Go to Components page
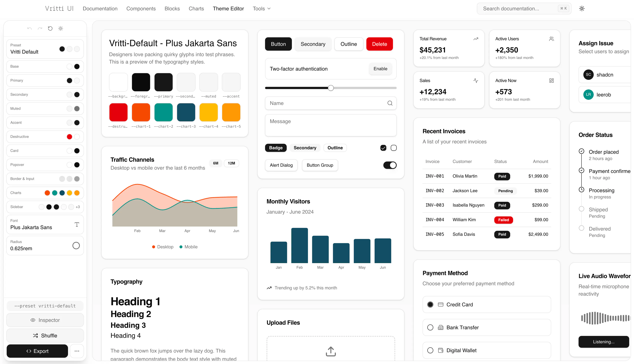The width and height of the screenshot is (634, 364). click(141, 8)
